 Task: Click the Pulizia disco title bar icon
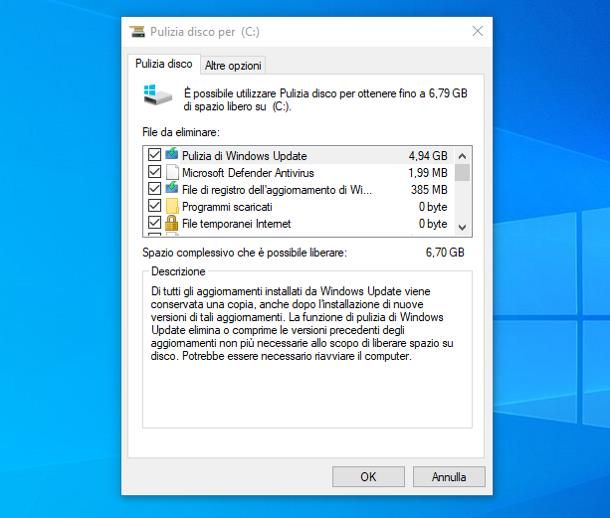coord(137,32)
